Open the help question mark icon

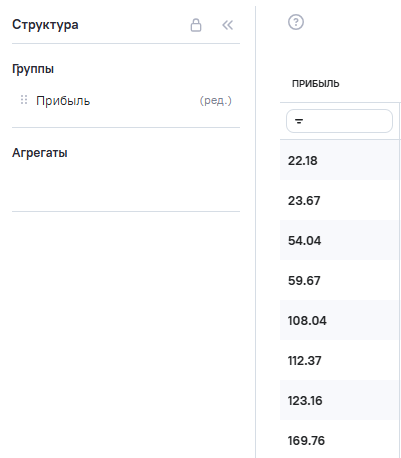pyautogui.click(x=296, y=22)
